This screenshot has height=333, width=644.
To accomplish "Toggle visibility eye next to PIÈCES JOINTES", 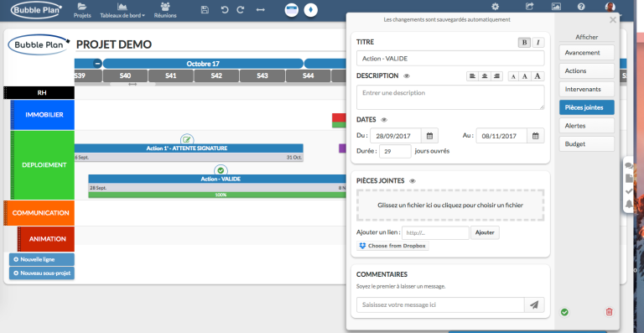I will point(413,180).
